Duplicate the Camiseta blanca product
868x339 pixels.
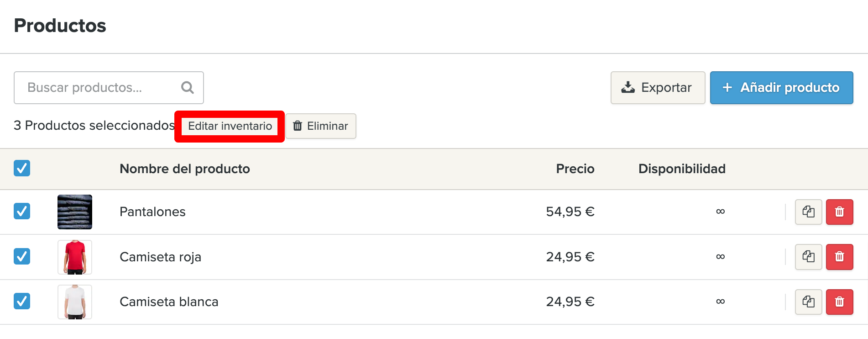coord(808,302)
